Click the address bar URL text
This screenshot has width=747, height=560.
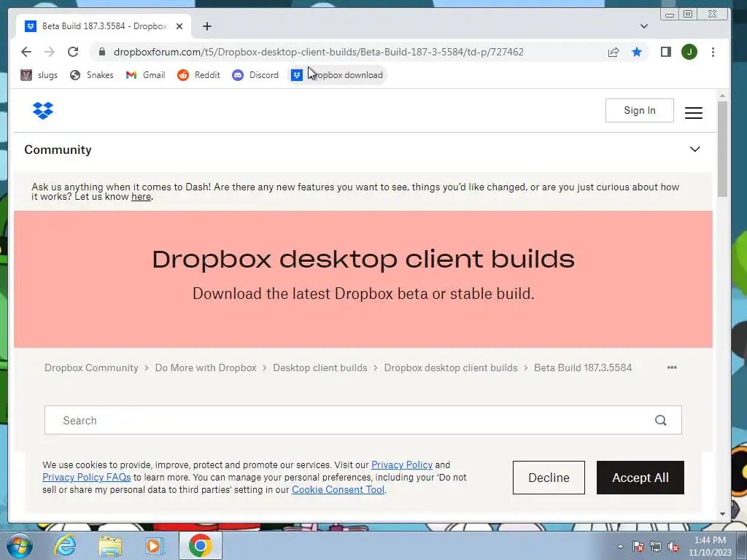click(318, 52)
